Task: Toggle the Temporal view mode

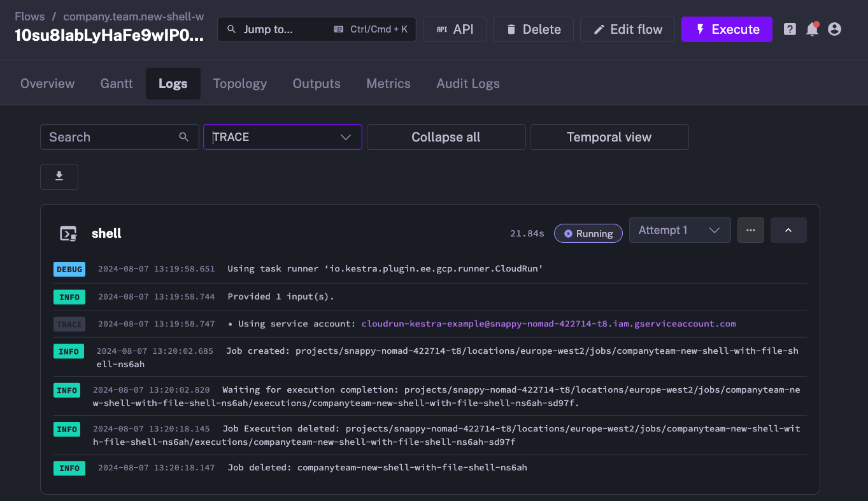Action: [609, 137]
